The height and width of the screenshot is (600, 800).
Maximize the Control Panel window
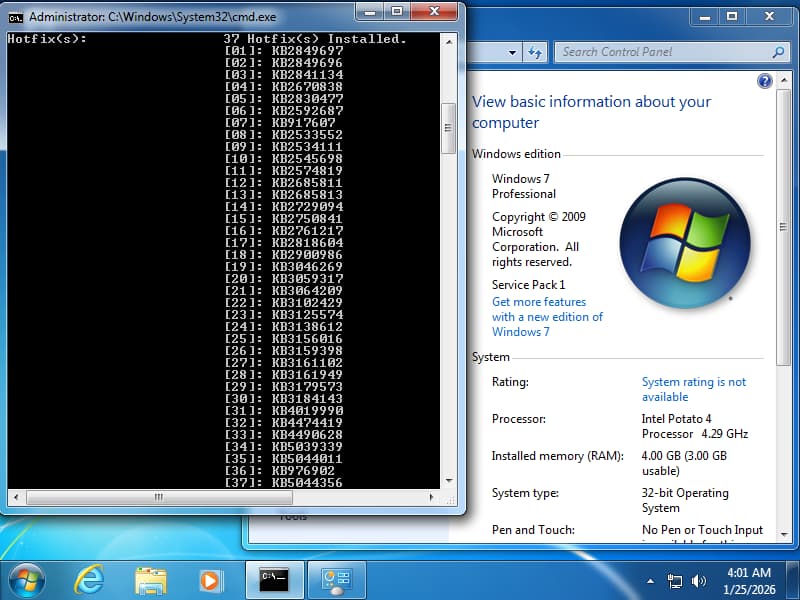(732, 17)
